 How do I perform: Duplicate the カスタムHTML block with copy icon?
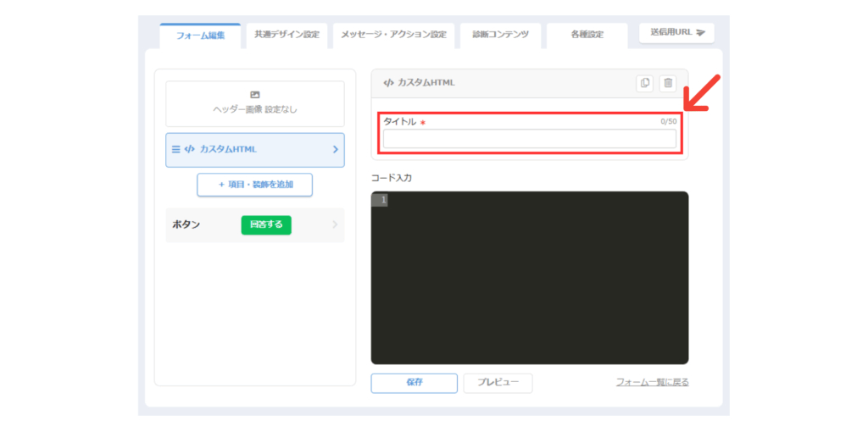645,83
